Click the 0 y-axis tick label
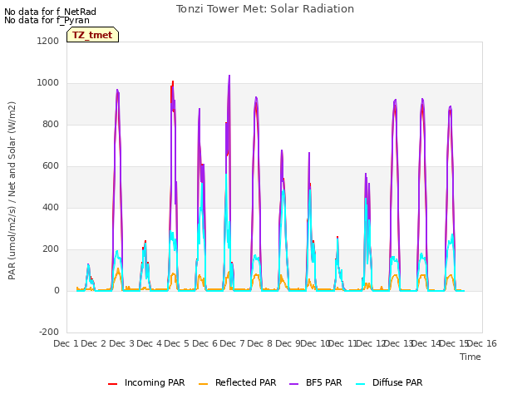This screenshot has width=532, height=399. [57, 291]
